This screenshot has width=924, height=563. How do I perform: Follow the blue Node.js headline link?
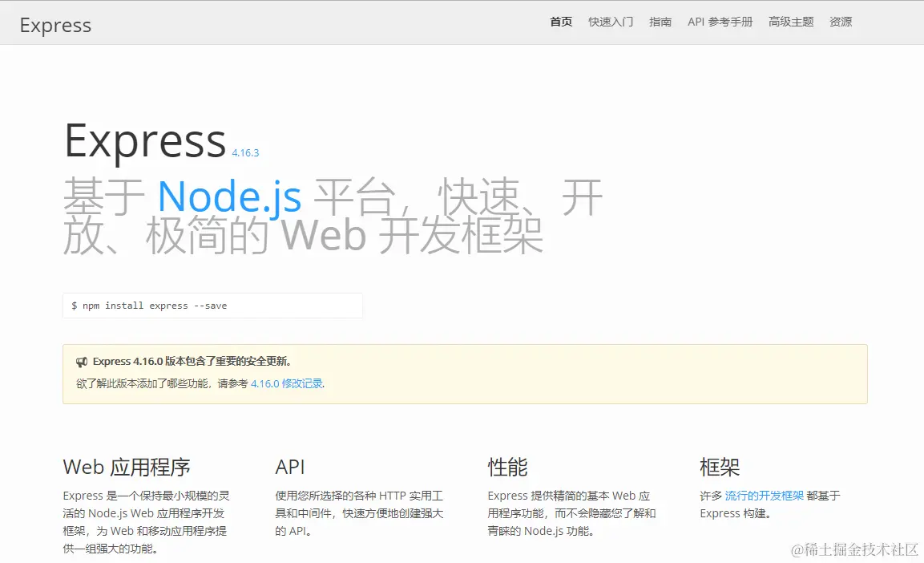point(230,196)
